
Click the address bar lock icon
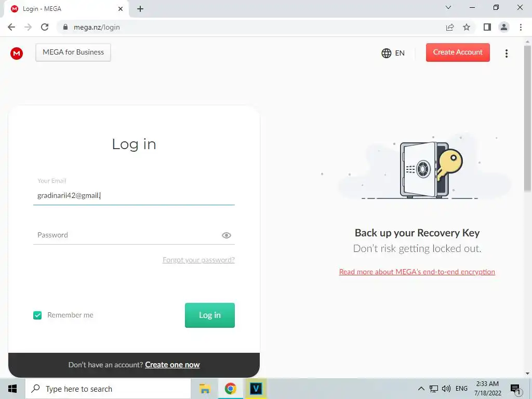click(x=65, y=27)
